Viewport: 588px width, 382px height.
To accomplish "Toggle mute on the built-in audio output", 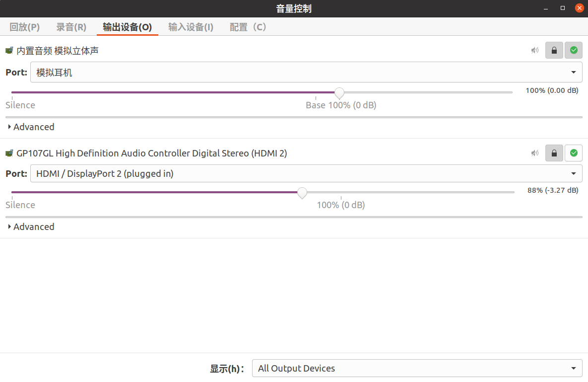I will point(534,50).
